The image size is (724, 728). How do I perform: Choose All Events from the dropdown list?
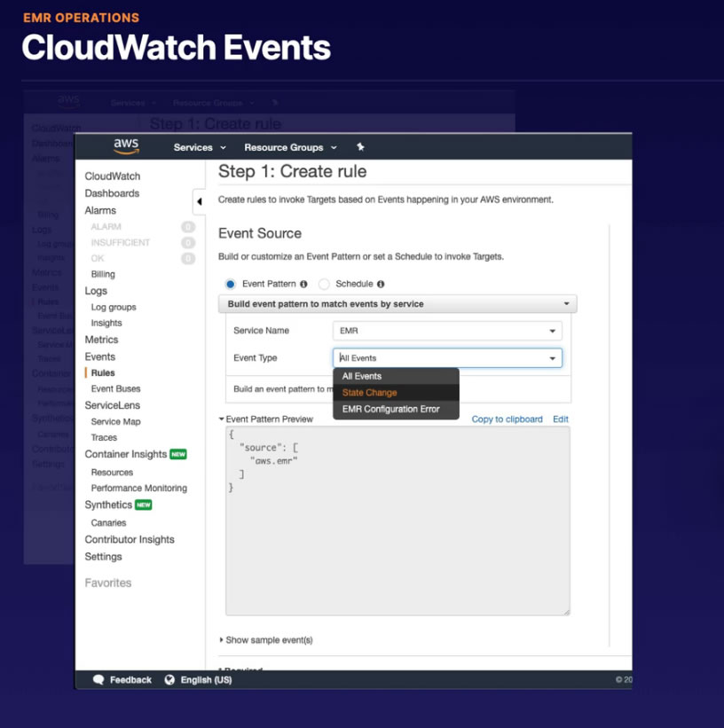coord(396,376)
